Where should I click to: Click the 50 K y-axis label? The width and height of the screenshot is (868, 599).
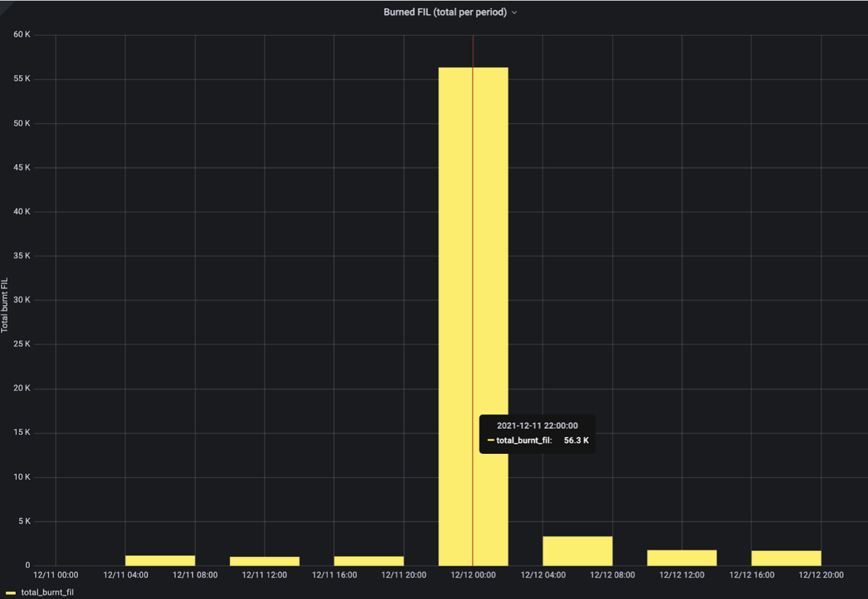pyautogui.click(x=22, y=123)
